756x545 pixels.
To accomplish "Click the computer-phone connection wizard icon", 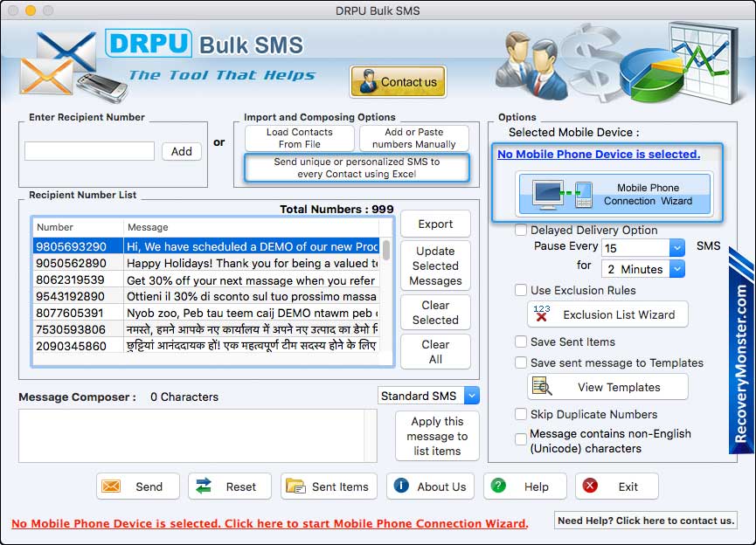I will (x=562, y=194).
